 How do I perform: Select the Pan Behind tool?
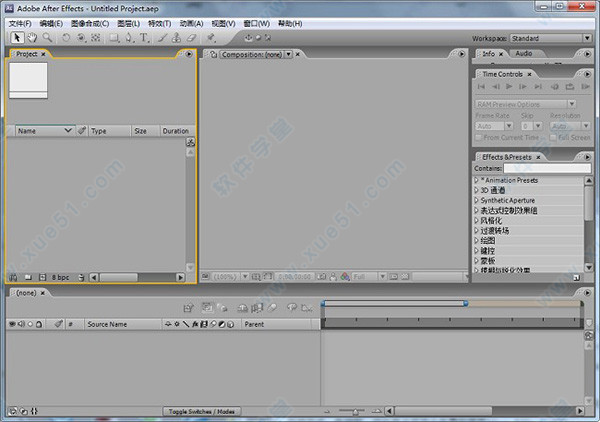(x=96, y=37)
